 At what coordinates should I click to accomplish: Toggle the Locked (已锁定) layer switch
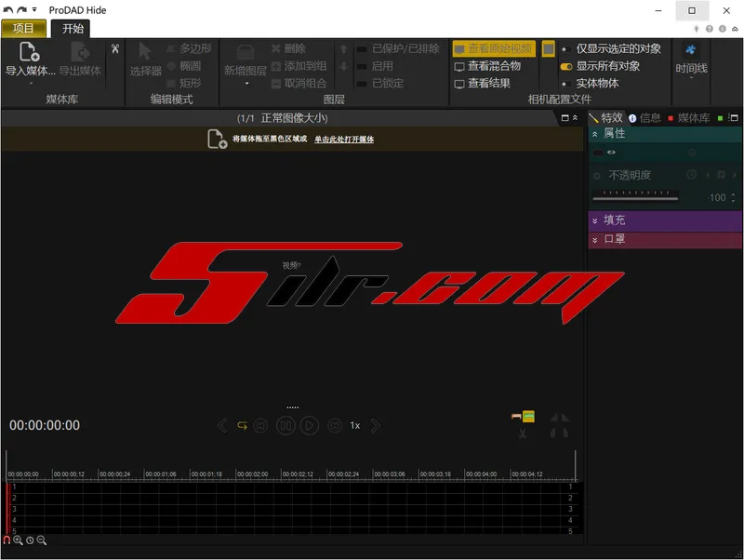362,84
